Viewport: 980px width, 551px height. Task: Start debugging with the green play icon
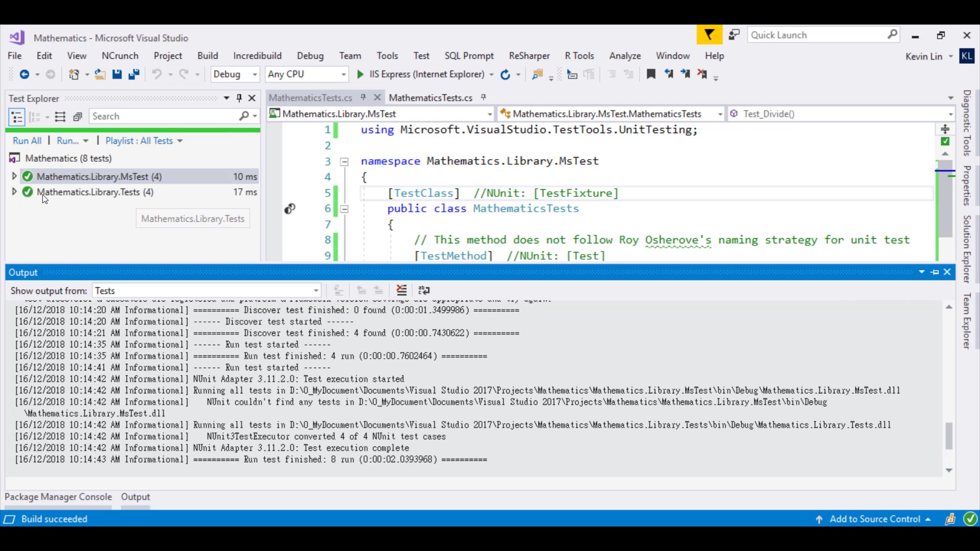point(360,74)
